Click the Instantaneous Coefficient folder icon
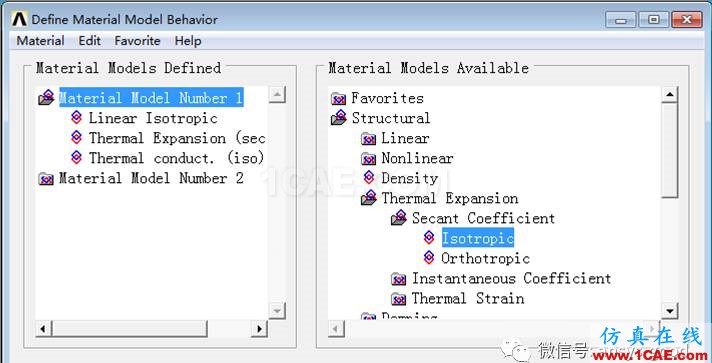The image size is (712, 363). (398, 278)
